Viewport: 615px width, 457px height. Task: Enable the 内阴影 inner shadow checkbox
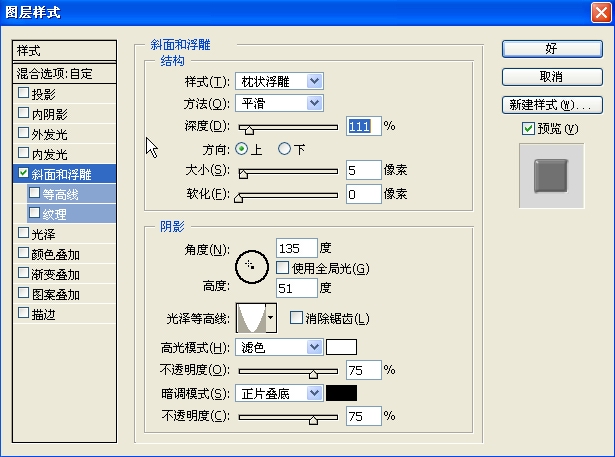tap(24, 113)
